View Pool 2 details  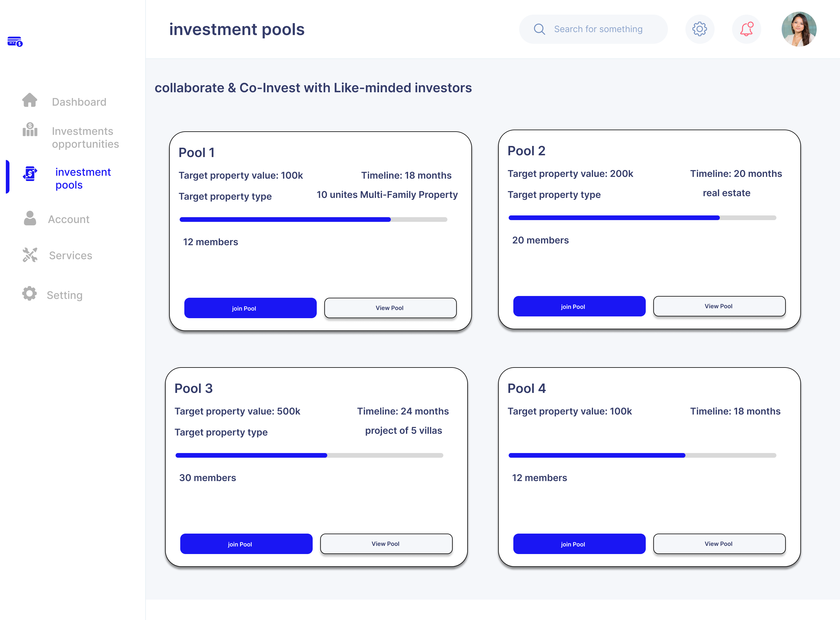point(719,306)
